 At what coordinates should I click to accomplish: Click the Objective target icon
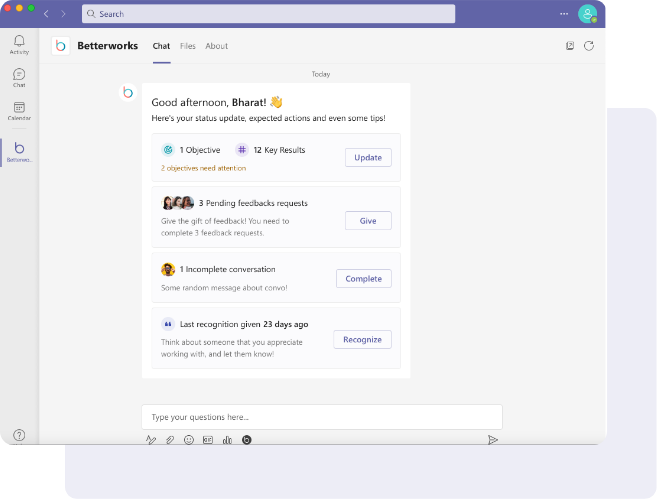click(x=168, y=150)
